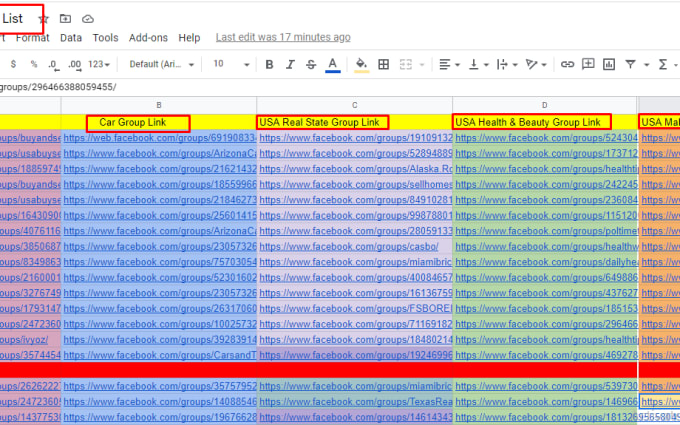This screenshot has width=680, height=425.
Task: Open the Tools menu
Action: [105, 38]
